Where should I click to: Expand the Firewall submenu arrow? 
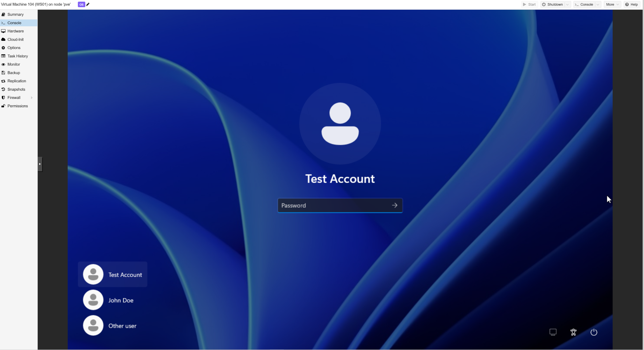32,98
